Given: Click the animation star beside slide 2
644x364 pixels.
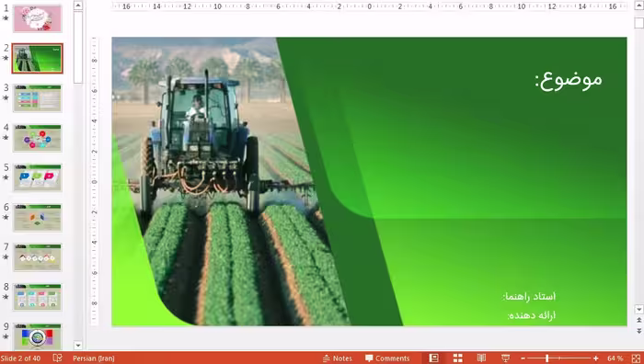Looking at the screenshot, I should pos(6,58).
